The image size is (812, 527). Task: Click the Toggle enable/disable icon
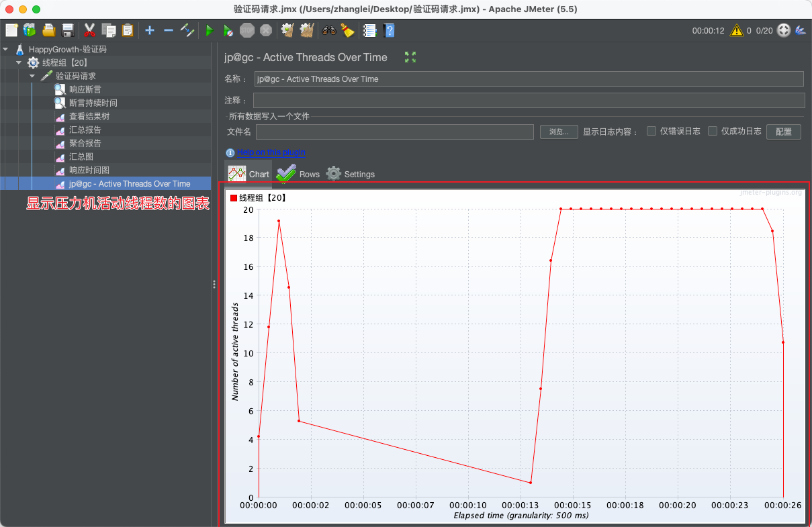(187, 30)
